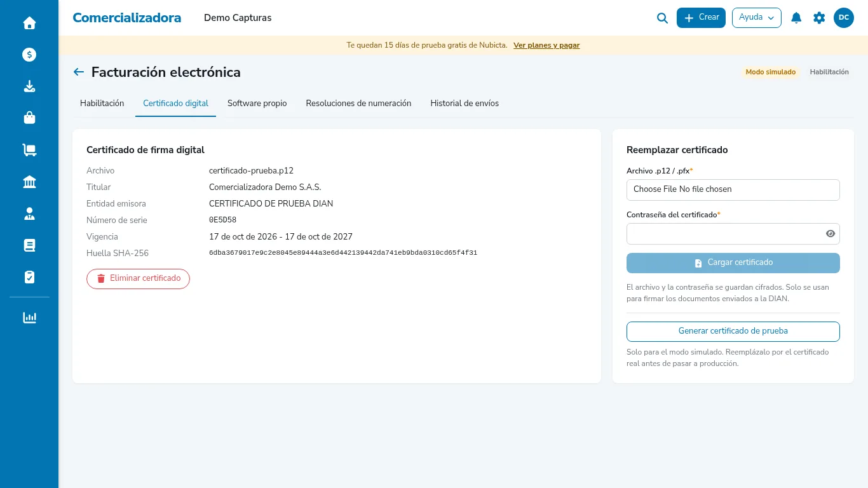
Task: Open the bank building sidebar icon
Action: (29, 182)
